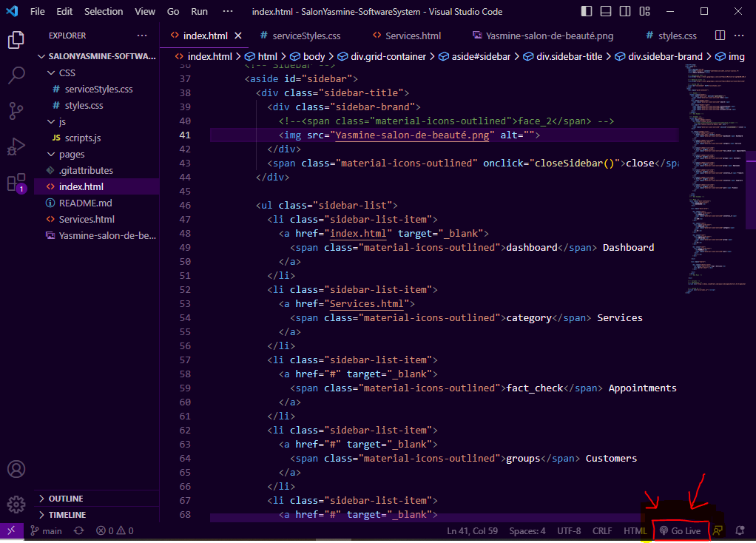Open the File menu

pos(37,11)
